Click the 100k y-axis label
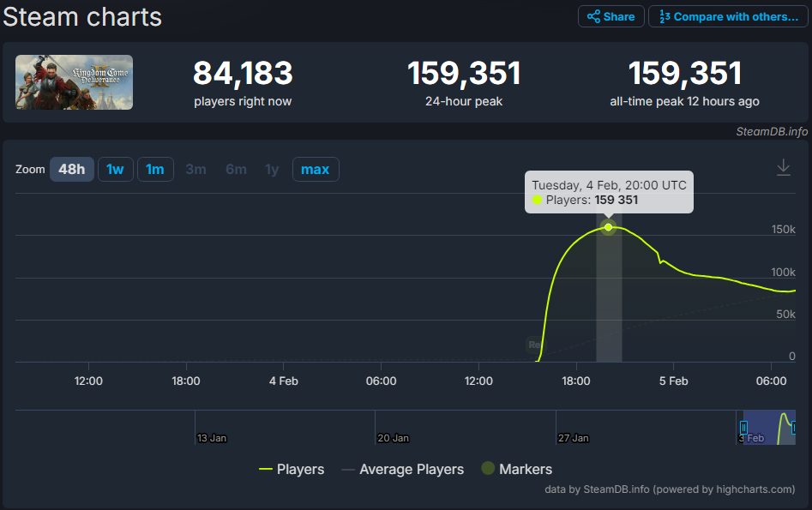The height and width of the screenshot is (510, 812). 783,272
